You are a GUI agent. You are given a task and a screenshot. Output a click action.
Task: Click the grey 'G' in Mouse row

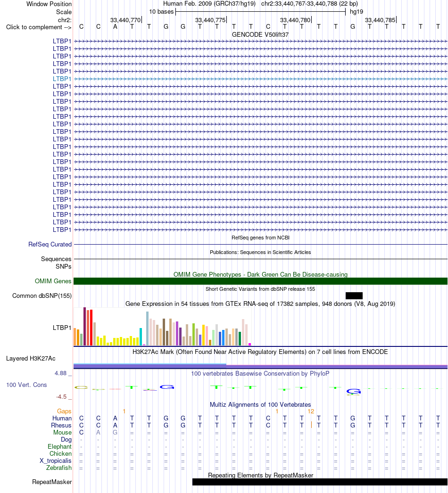coord(115,432)
